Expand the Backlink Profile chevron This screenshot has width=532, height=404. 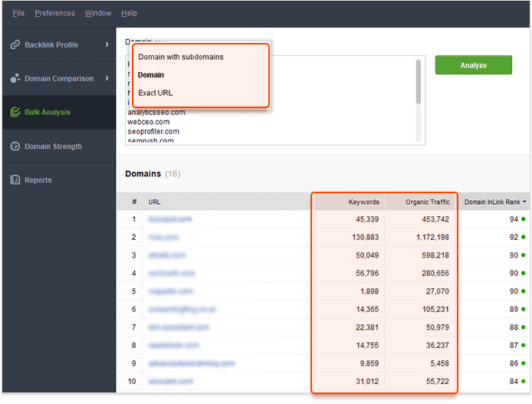click(107, 44)
